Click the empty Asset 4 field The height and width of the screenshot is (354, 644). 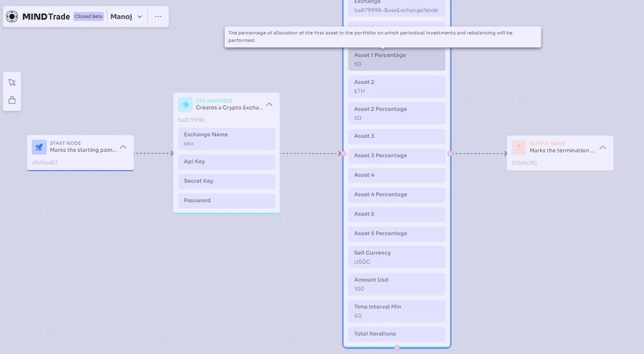(x=397, y=175)
